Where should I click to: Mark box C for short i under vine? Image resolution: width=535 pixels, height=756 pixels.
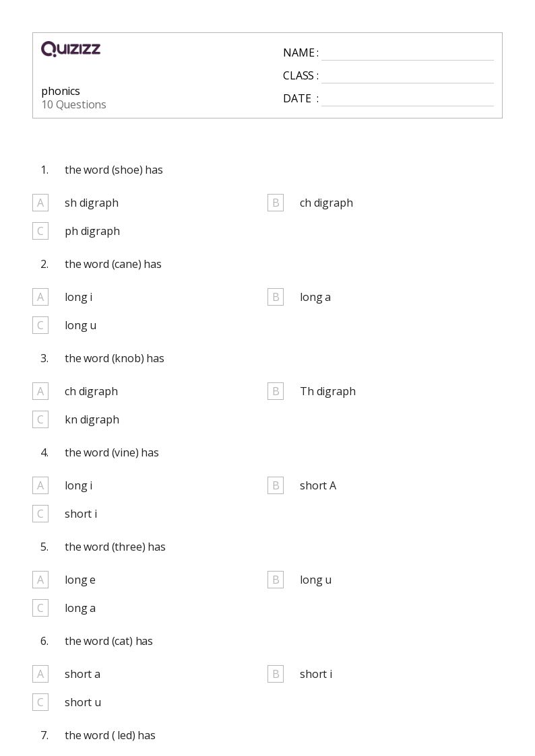coord(40,514)
